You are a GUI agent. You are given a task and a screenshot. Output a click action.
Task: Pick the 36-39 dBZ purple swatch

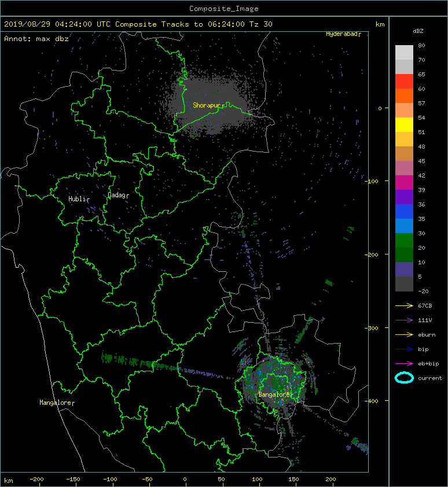(404, 197)
